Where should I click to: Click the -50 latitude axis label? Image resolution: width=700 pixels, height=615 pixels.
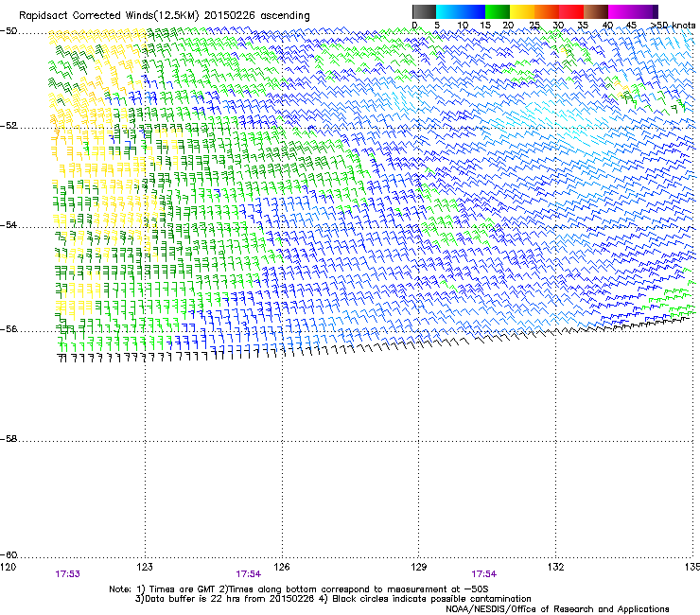coord(9,31)
